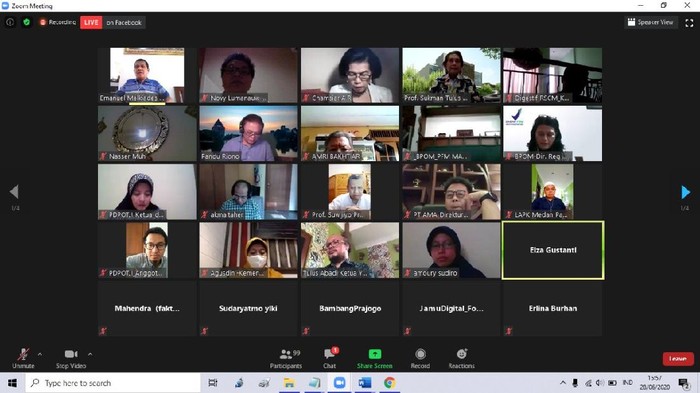Switch to Speaker View
The image size is (700, 393).
click(x=650, y=22)
